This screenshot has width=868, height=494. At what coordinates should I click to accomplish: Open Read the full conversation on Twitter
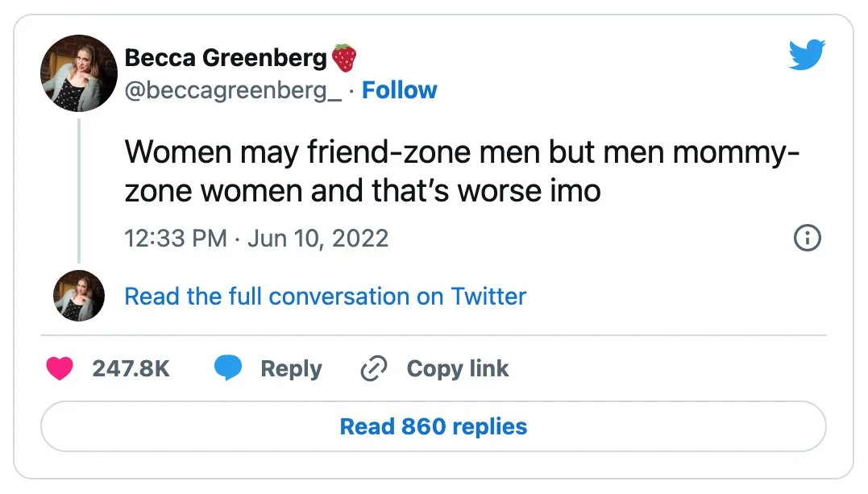(x=325, y=297)
